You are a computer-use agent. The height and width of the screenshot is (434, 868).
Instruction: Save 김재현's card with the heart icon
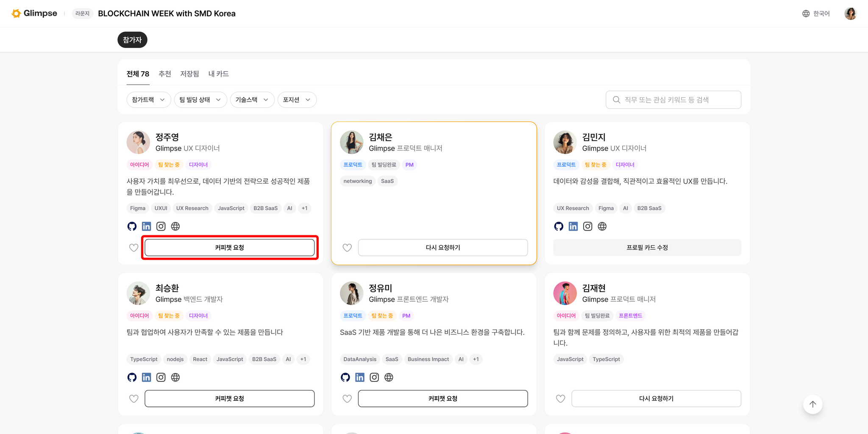point(560,398)
